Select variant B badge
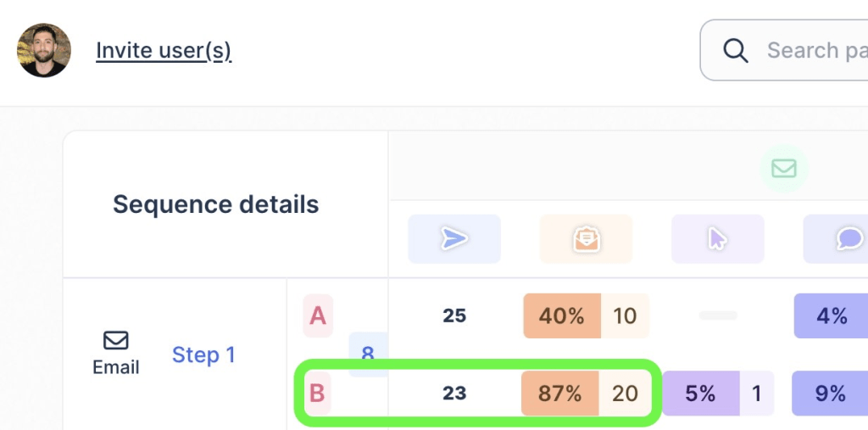The image size is (868, 430). click(x=317, y=394)
